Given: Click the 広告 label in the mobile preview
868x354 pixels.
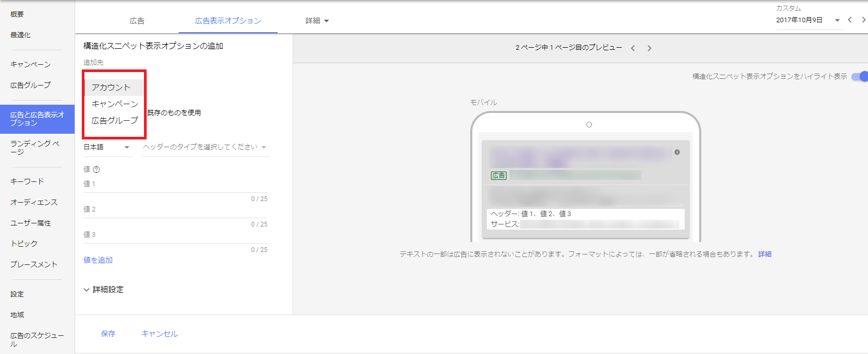Looking at the screenshot, I should tap(499, 176).
